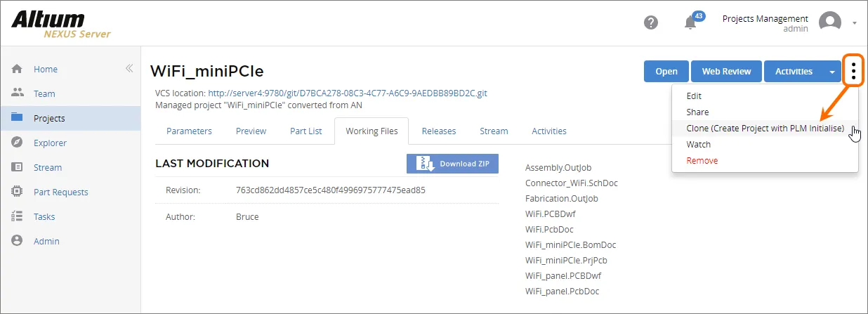The height and width of the screenshot is (314, 868).
Task: Click file WiFi_panel.PCBDwf
Action: 563,276
